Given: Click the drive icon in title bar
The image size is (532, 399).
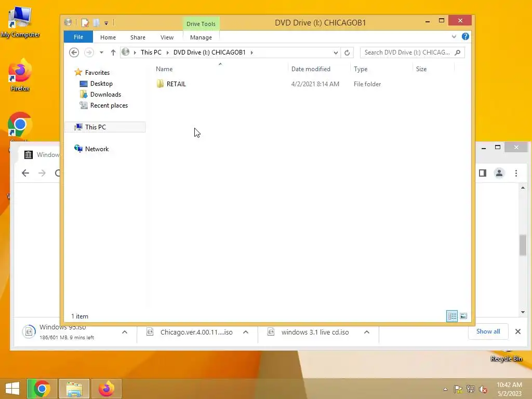Looking at the screenshot, I should (x=68, y=22).
